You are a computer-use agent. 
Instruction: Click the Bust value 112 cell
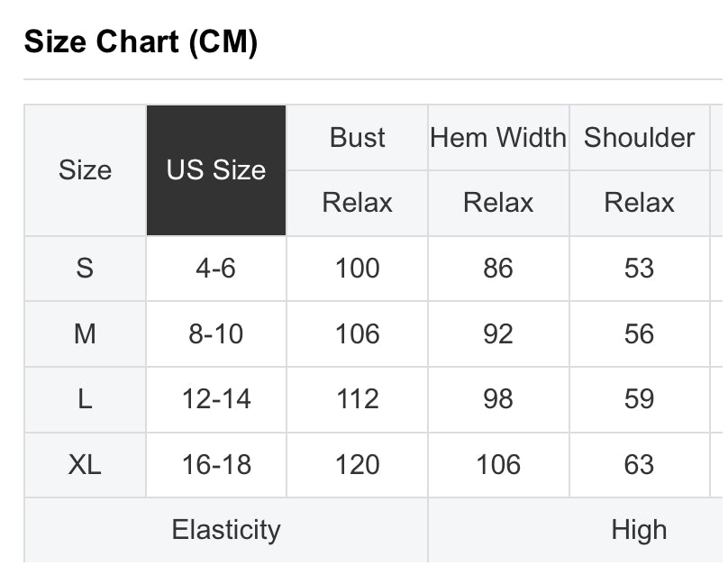[357, 399]
